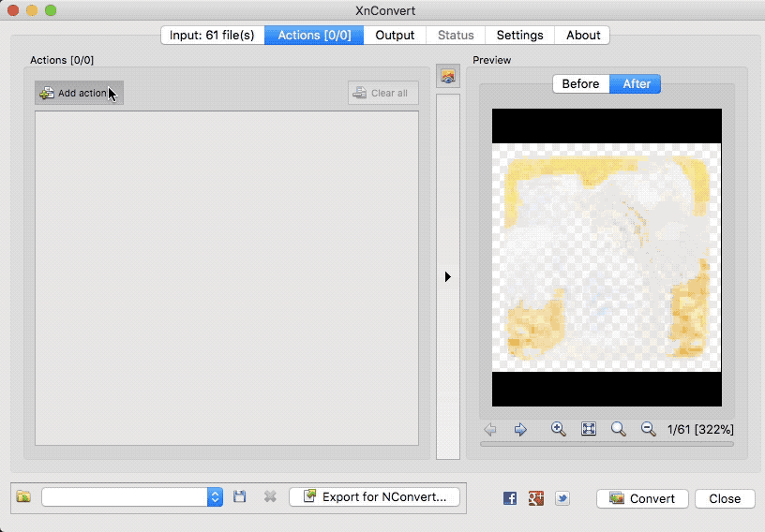Click the preview image thumbnail
The height and width of the screenshot is (532, 765).
click(607, 258)
